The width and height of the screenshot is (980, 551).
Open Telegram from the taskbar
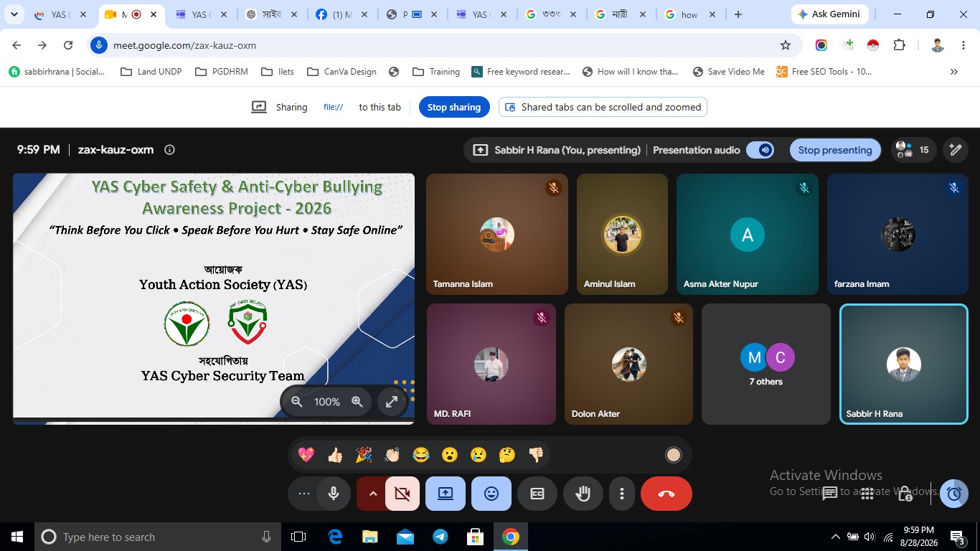(440, 537)
